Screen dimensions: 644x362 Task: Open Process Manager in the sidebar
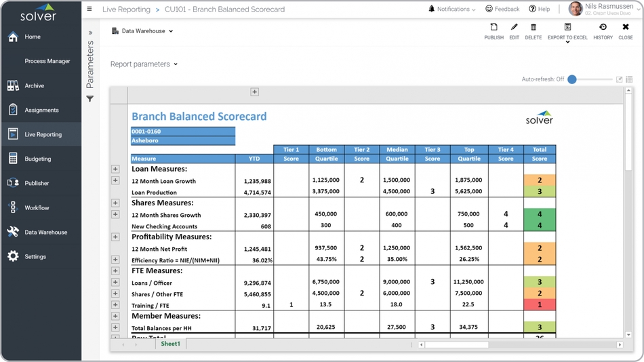tap(47, 61)
